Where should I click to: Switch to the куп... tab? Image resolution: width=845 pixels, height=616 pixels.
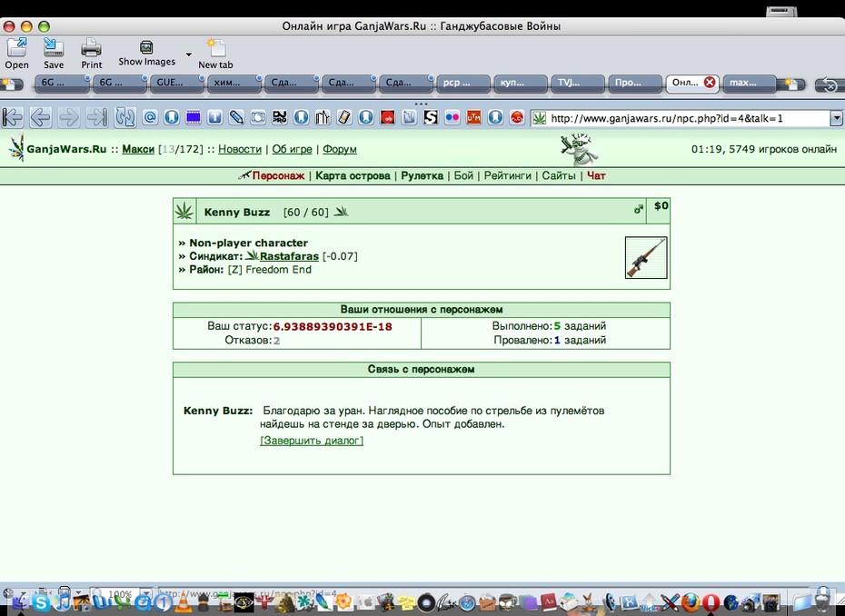click(x=520, y=83)
